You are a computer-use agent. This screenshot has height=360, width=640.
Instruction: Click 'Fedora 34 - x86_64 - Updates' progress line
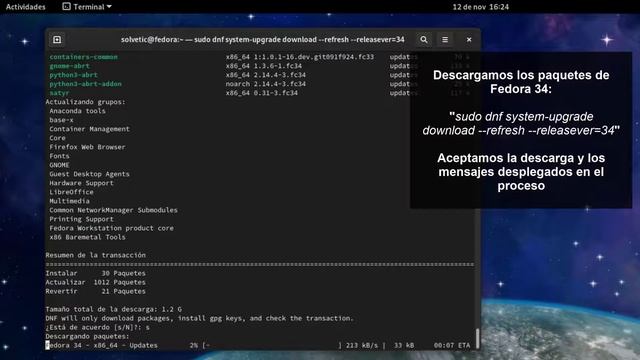click(258, 345)
